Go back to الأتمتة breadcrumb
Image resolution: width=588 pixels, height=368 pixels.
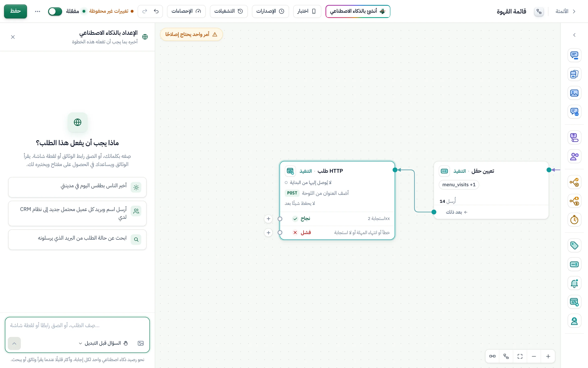[565, 11]
